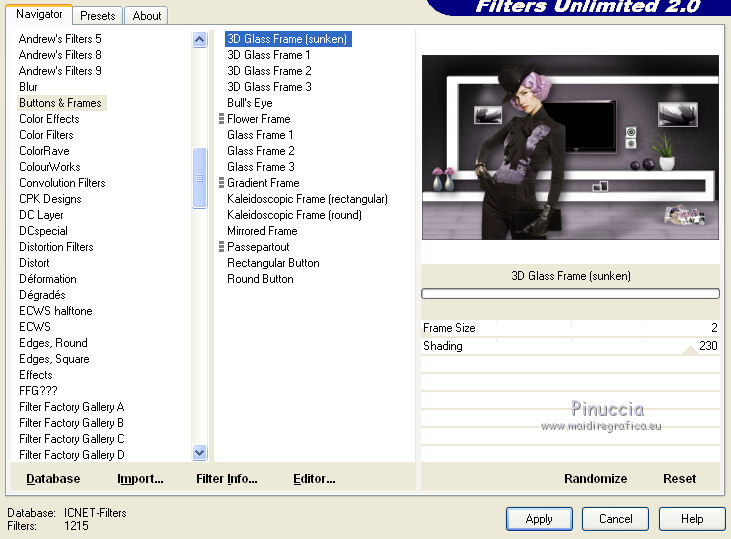Choose the Color Filters category
Screen dimensions: 731x539
tap(46, 135)
